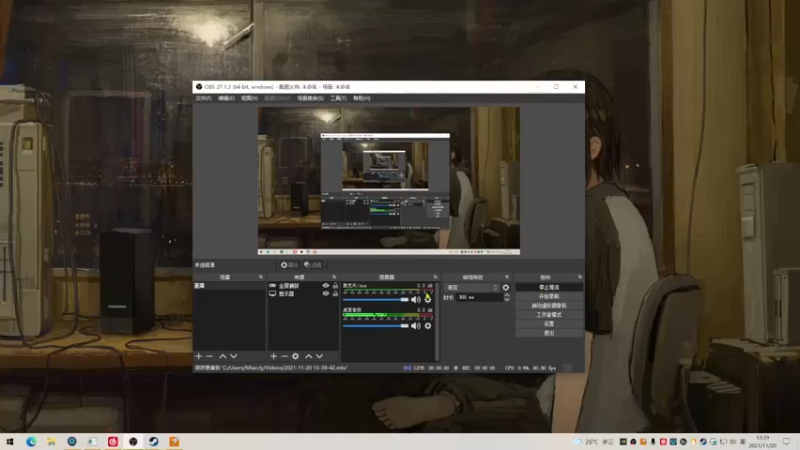Open File Explorer from the taskbar
This screenshot has height=450, width=800.
pos(52,441)
